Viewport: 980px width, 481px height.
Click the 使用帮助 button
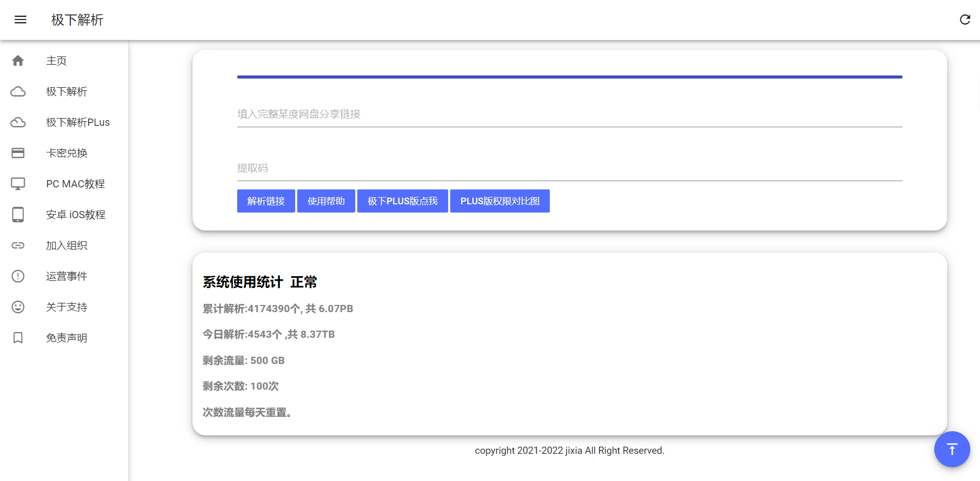(326, 201)
